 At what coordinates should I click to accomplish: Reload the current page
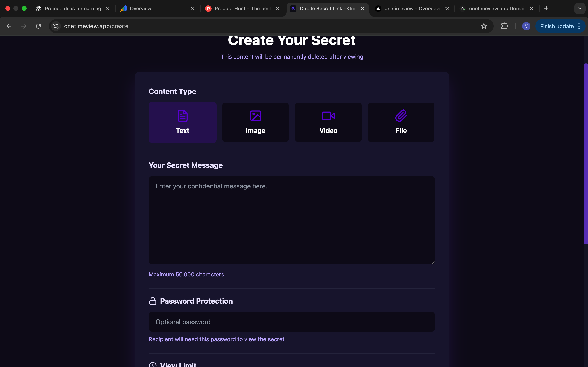click(x=38, y=26)
